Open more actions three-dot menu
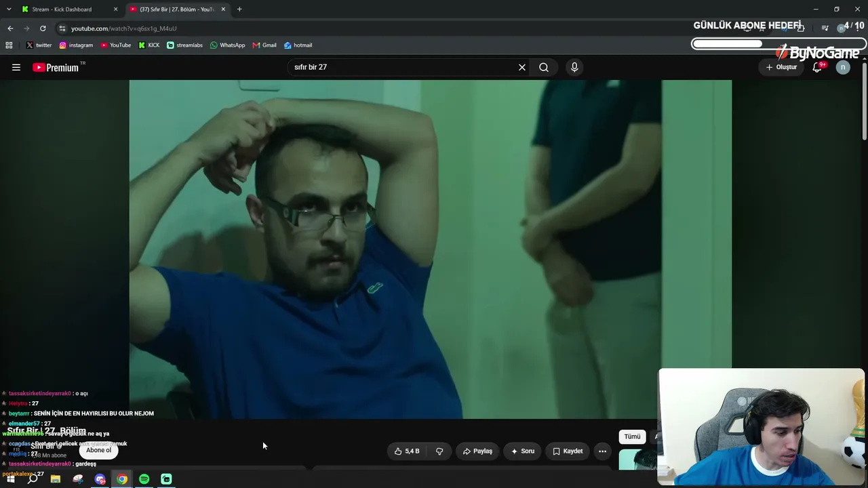 602,451
